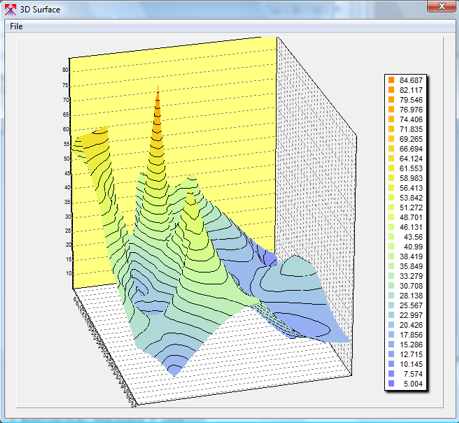Select legend value 46.131
This screenshot has height=423, width=459.
(x=411, y=227)
